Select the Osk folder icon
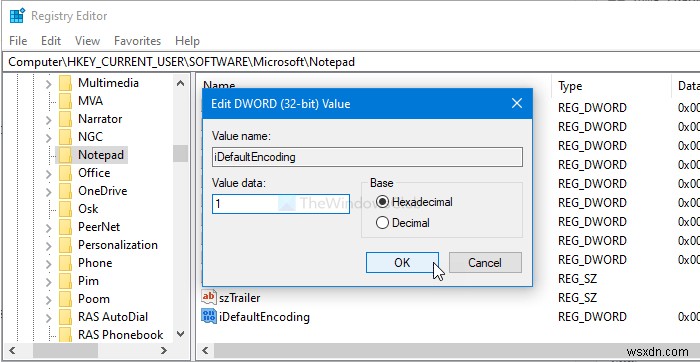 pyautogui.click(x=65, y=209)
